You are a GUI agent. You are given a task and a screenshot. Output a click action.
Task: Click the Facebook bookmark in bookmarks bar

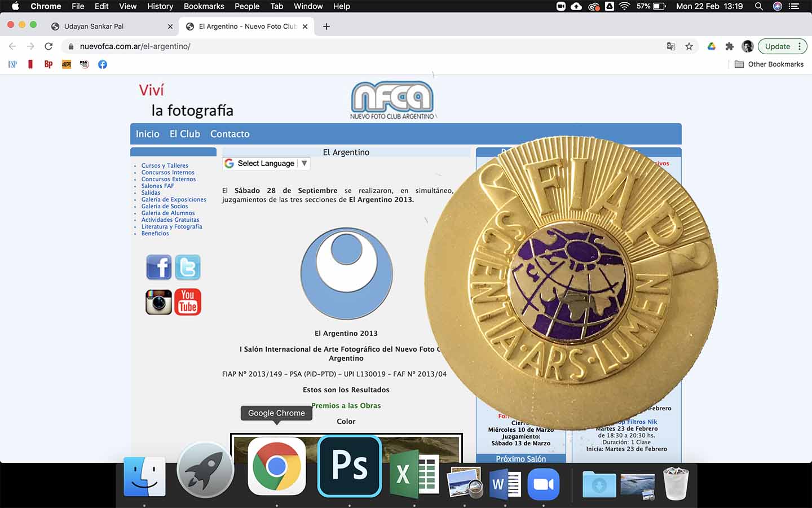[103, 64]
